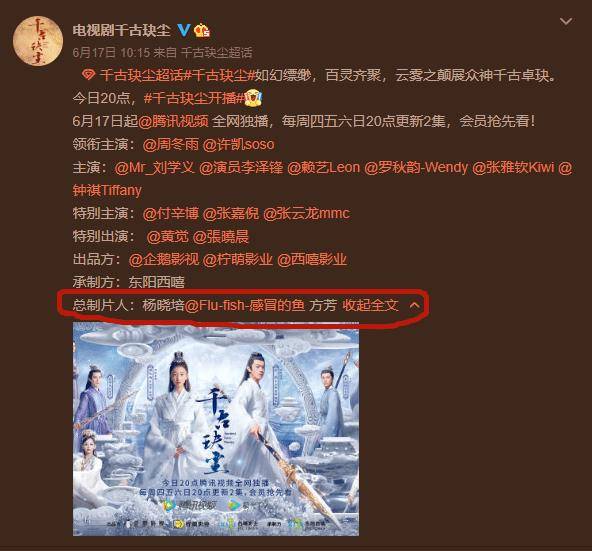Open @企鹅影视 producer mention
This screenshot has width=592, height=551.
coord(164,259)
